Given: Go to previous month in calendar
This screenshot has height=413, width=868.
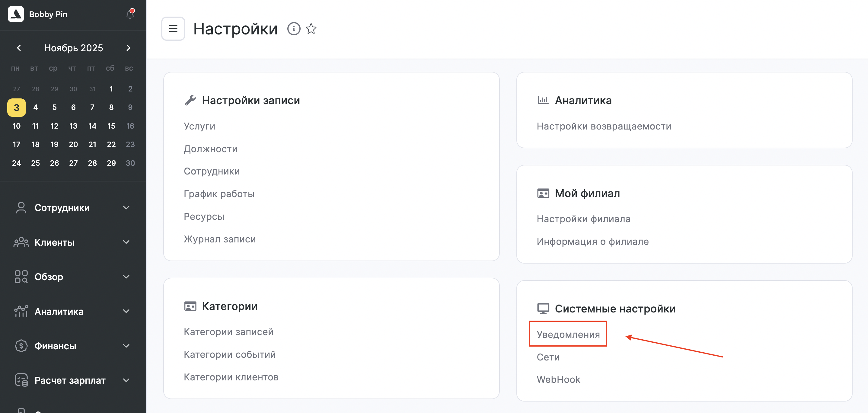Looking at the screenshot, I should [19, 48].
